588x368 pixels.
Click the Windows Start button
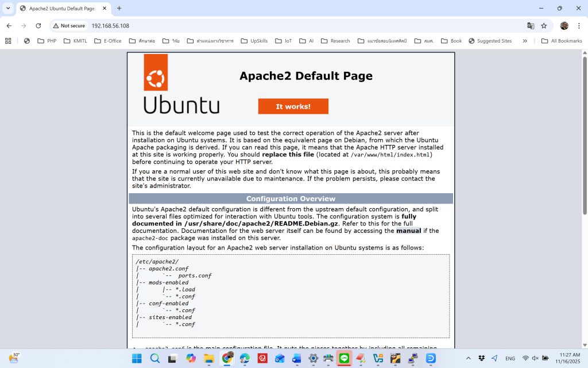pyautogui.click(x=137, y=358)
